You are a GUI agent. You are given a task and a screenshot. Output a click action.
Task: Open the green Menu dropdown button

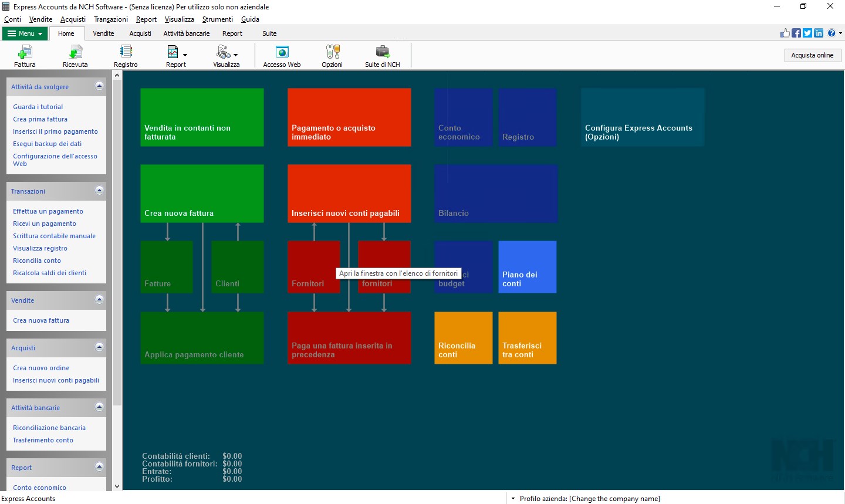(x=25, y=33)
